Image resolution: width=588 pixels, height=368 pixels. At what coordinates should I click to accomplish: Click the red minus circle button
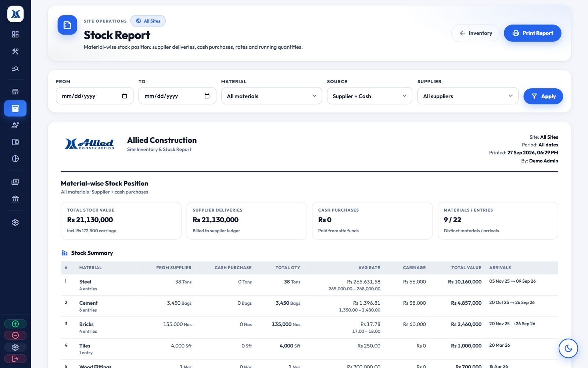click(15, 335)
